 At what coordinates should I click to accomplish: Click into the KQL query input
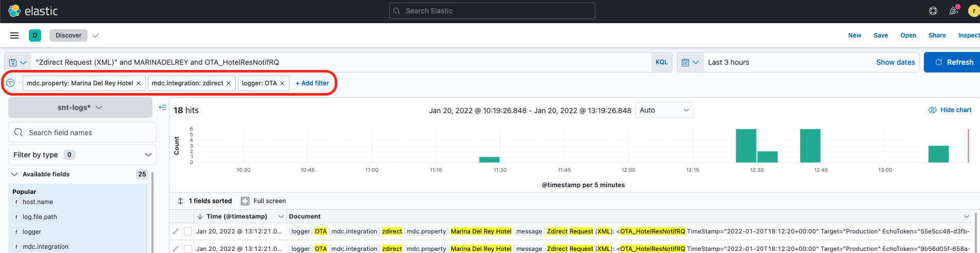tap(341, 62)
